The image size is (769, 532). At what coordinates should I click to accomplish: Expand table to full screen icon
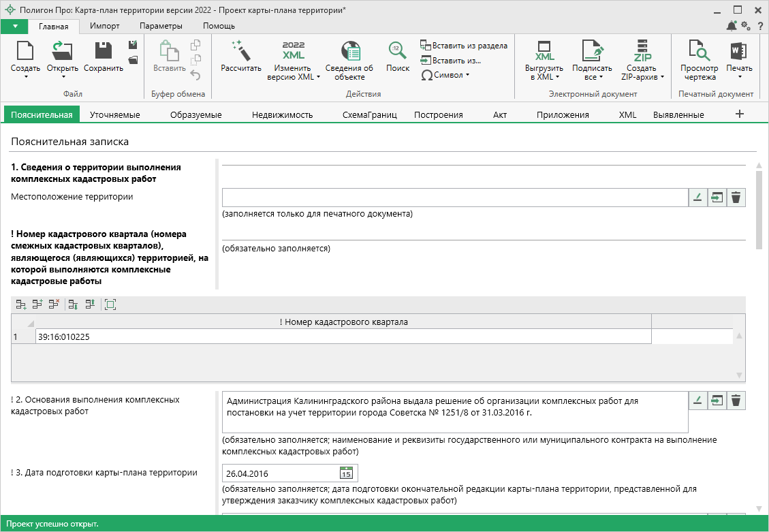[x=110, y=305]
